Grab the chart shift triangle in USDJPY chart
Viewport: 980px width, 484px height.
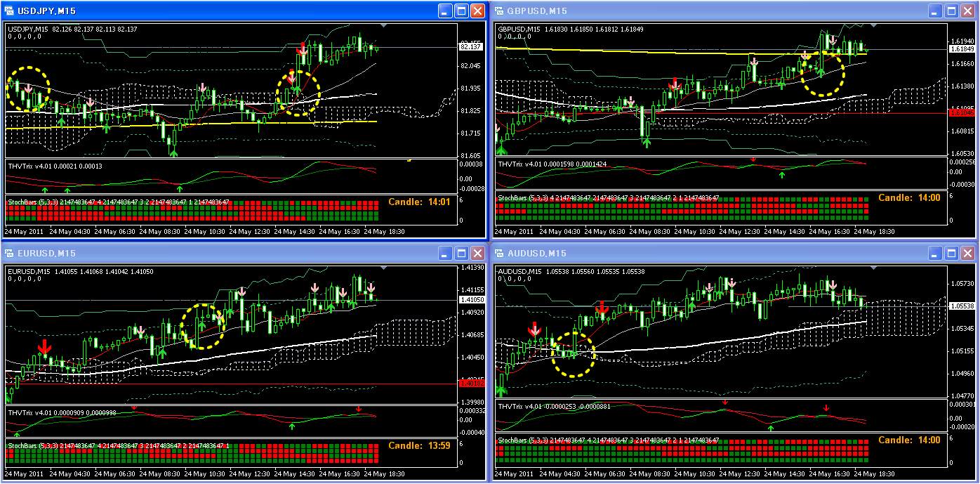384,26
